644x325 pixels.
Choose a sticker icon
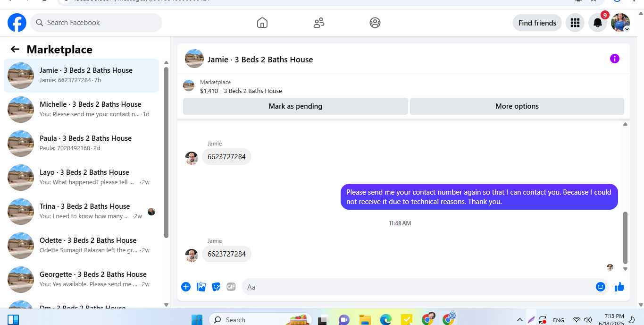pos(216,287)
